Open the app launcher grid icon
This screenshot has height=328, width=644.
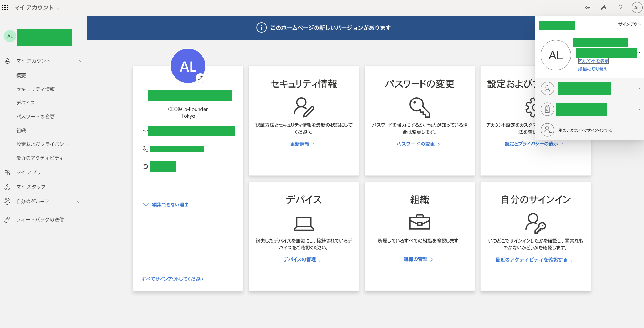tap(5, 8)
